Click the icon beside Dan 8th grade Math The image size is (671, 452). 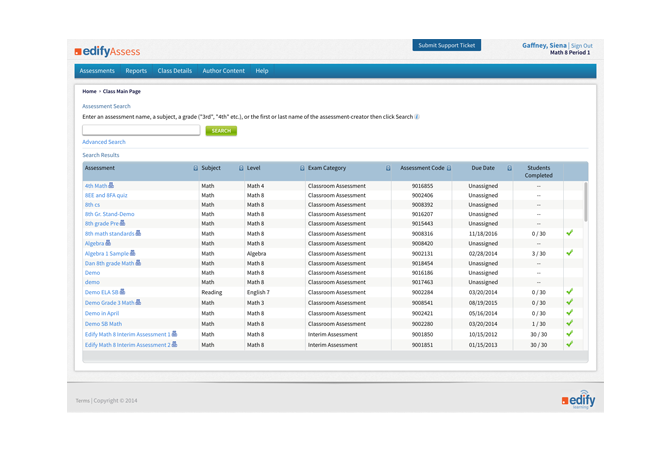tap(138, 263)
